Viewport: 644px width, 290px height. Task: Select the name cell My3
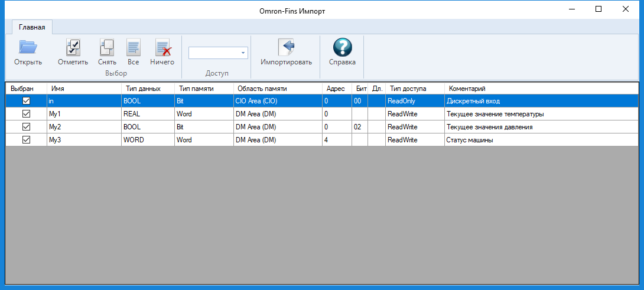(84, 139)
